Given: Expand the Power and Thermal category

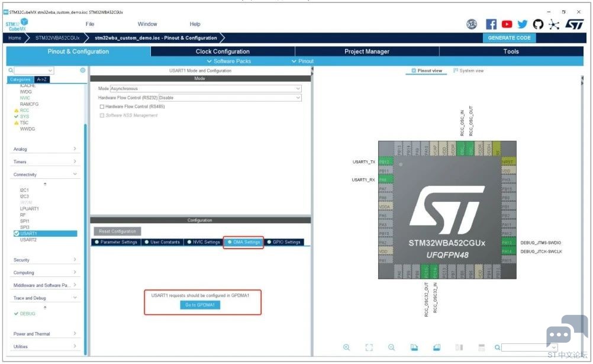Looking at the screenshot, I should pyautogui.click(x=45, y=334).
